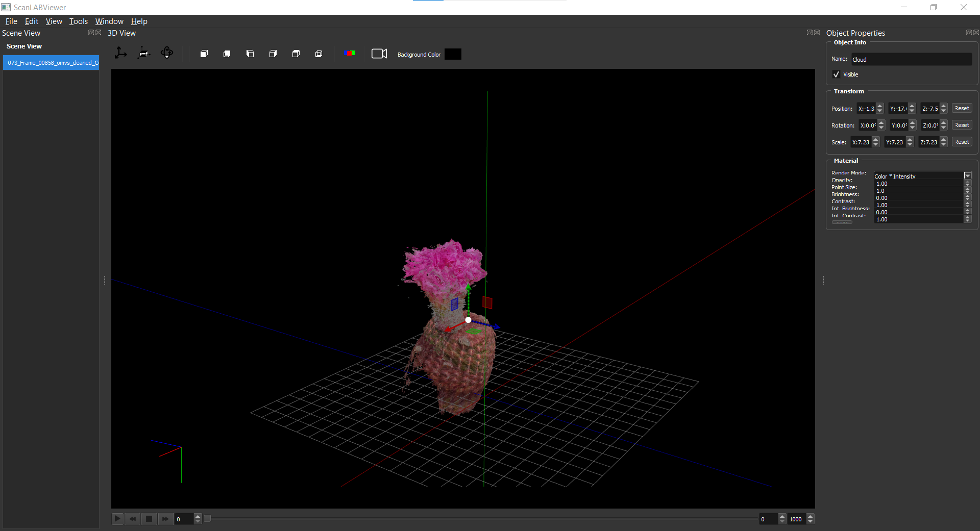Float the Object Properties panel

968,33
